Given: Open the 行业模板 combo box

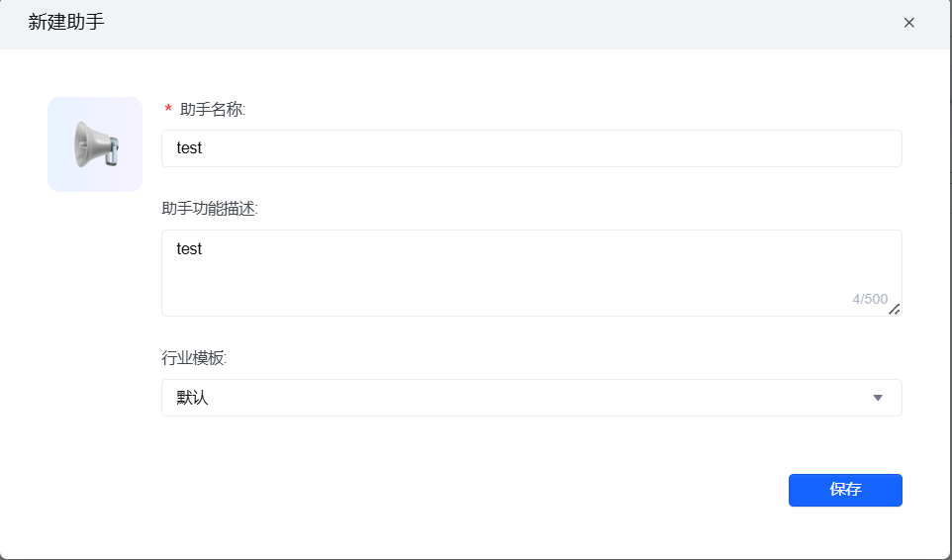Looking at the screenshot, I should pos(531,398).
